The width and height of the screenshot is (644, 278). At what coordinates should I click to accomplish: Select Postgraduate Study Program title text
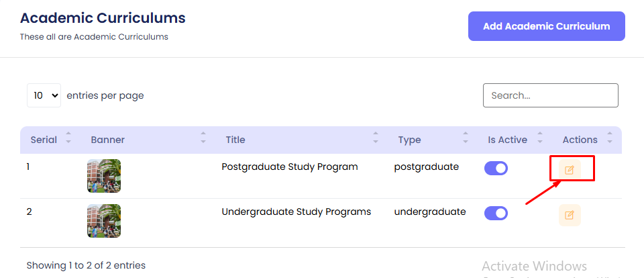[290, 167]
